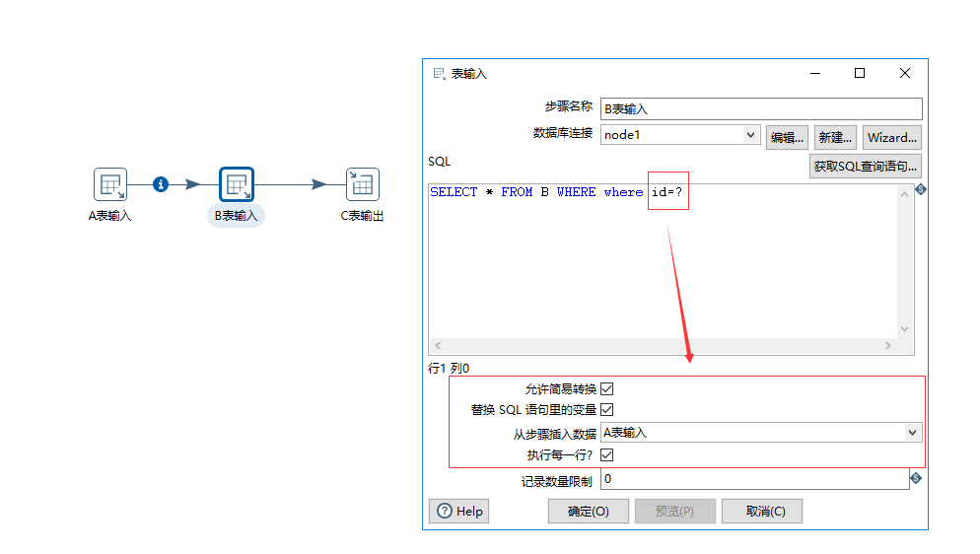Image resolution: width=980 pixels, height=554 pixels.
Task: Close the 表输入 dialog
Action: (x=905, y=73)
